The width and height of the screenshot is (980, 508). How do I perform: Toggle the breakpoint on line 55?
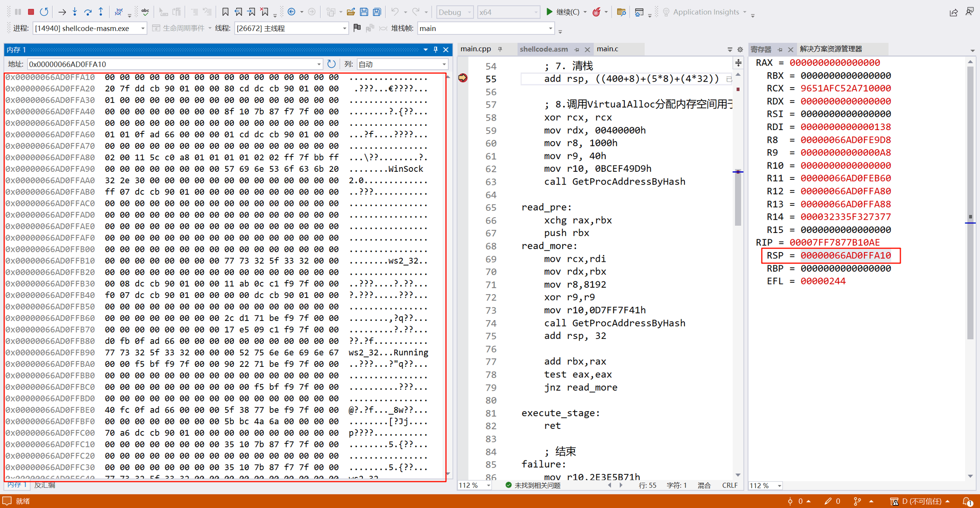463,78
